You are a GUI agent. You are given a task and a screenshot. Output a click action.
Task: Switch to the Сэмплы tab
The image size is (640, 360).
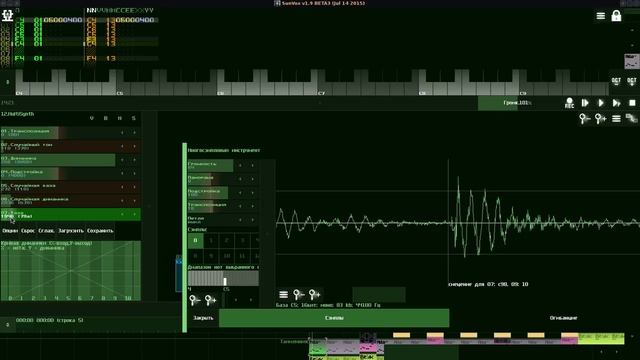(334, 318)
